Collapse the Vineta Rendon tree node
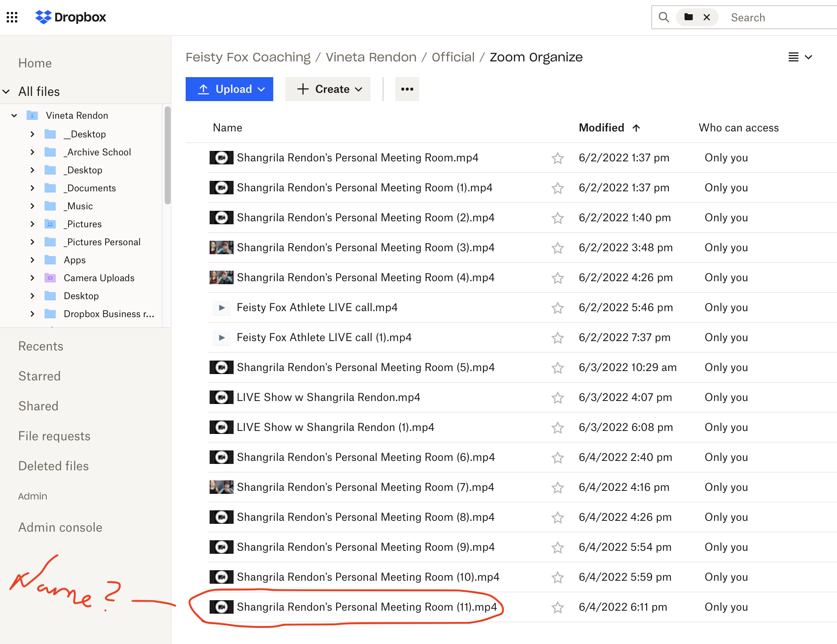This screenshot has width=837, height=644. [x=14, y=115]
